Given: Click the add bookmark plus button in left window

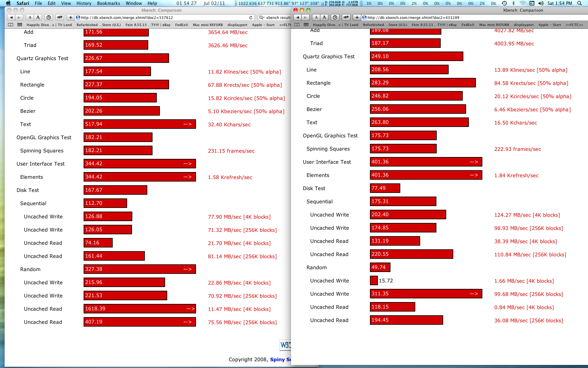Looking at the screenshot, I should coord(71,17).
